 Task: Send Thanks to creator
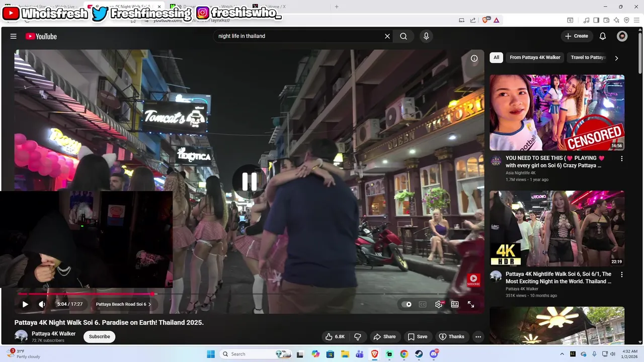[x=451, y=336]
